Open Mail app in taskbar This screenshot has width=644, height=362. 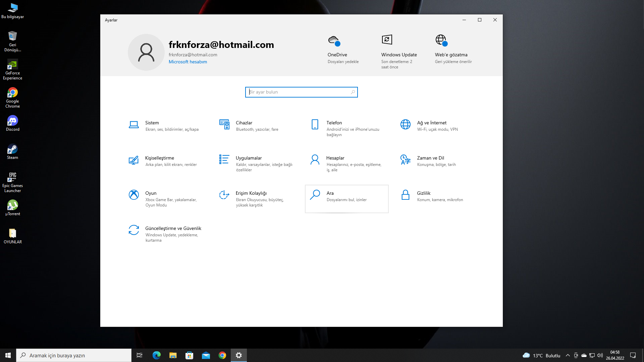pos(206,355)
